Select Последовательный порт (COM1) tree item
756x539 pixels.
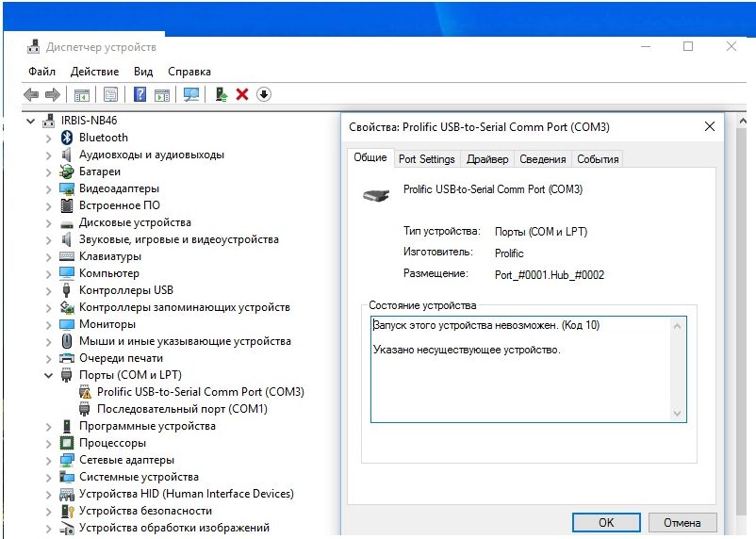tap(182, 409)
